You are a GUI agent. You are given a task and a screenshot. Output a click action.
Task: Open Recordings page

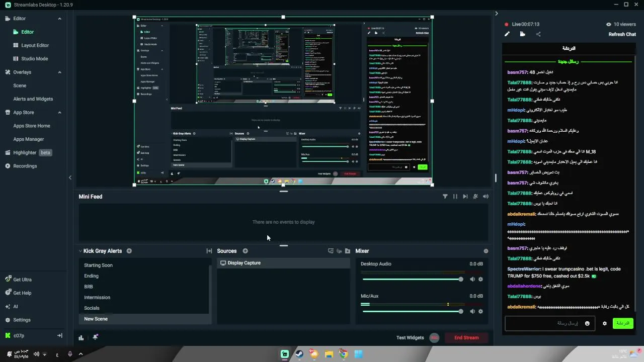coord(21,166)
